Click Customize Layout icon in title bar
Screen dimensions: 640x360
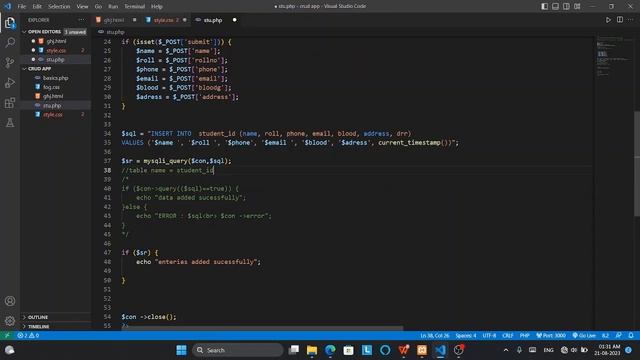[577, 6]
